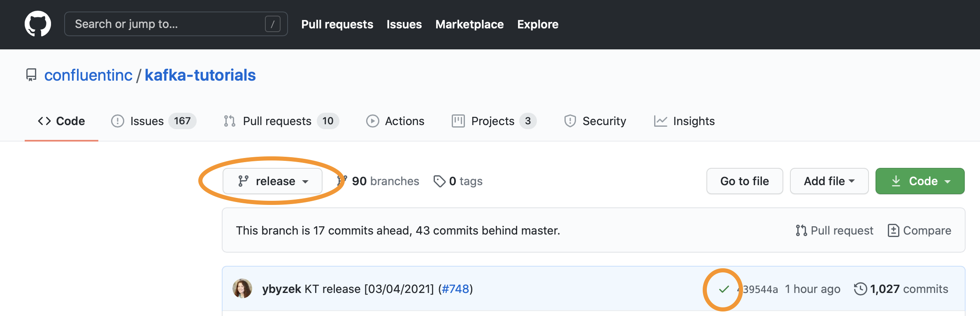This screenshot has width=980, height=316.
Task: Click the tags label icon
Action: (x=439, y=181)
